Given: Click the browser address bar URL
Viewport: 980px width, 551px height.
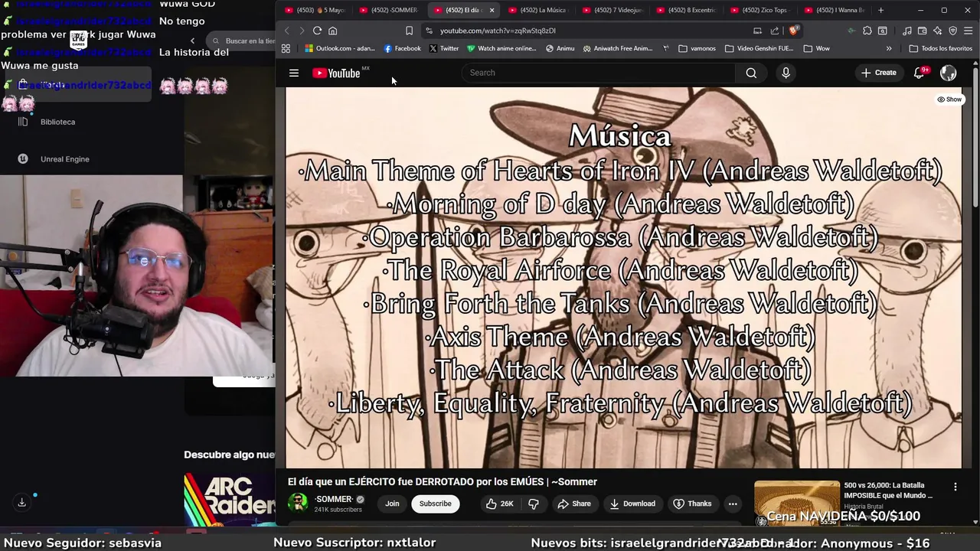Looking at the screenshot, I should (x=498, y=31).
